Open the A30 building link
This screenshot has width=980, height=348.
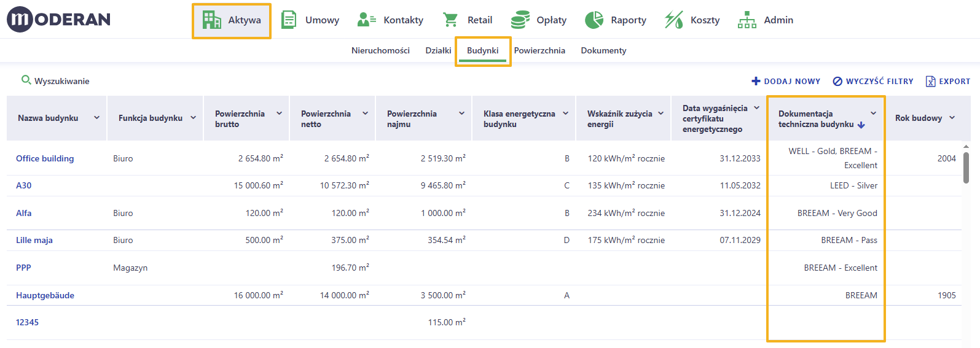[x=23, y=185]
